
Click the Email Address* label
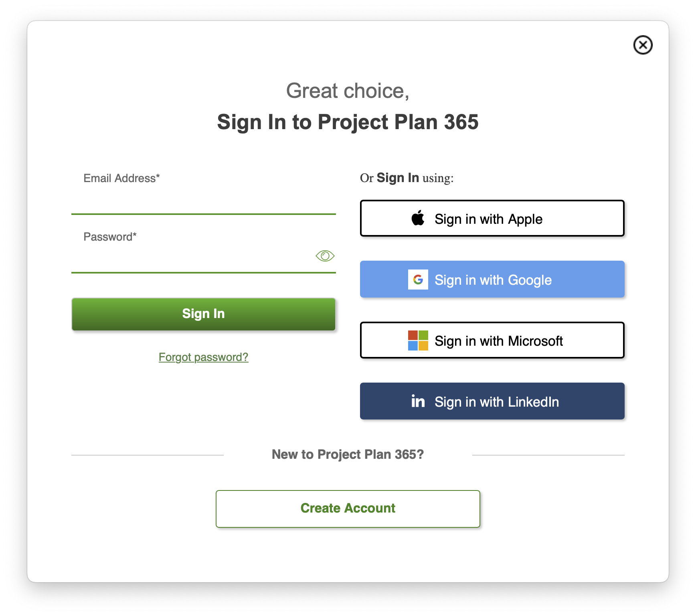(x=121, y=178)
